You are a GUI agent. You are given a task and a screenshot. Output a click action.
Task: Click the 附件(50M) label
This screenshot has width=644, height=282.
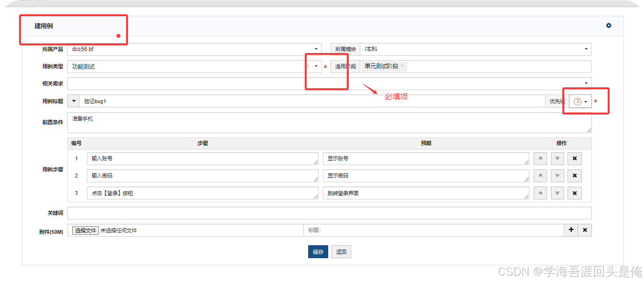pyautogui.click(x=51, y=232)
